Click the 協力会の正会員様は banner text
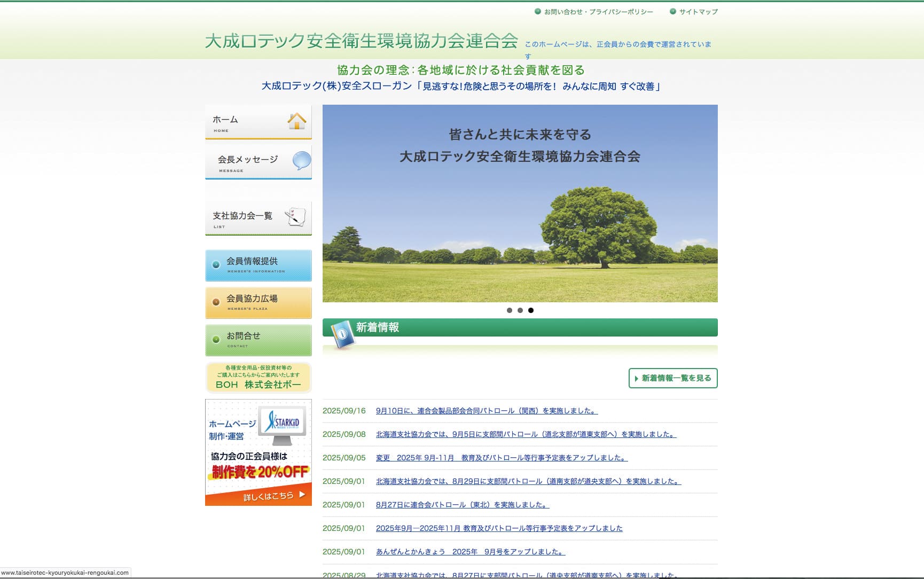Screen dimensions: 924x579 tap(249, 456)
